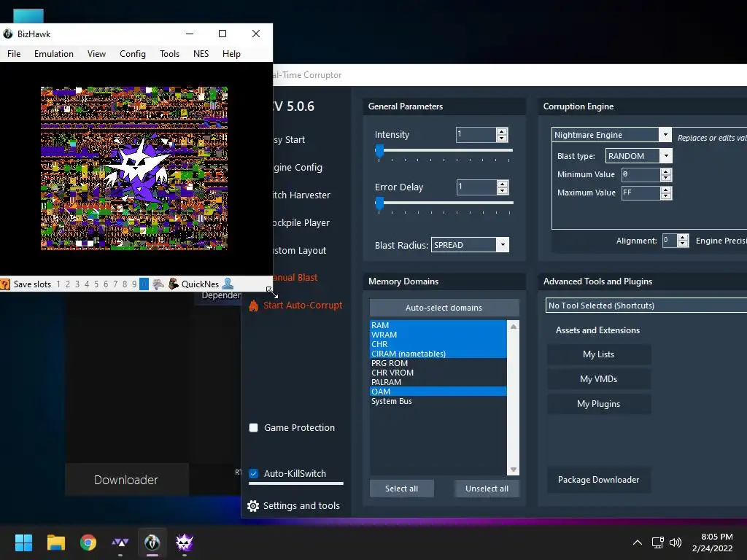The image size is (747, 560).
Task: Open My Plugins
Action: [x=599, y=404]
